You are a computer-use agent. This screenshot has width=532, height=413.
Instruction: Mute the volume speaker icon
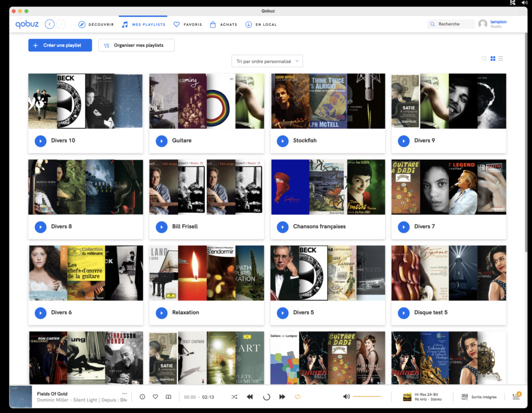coord(346,396)
